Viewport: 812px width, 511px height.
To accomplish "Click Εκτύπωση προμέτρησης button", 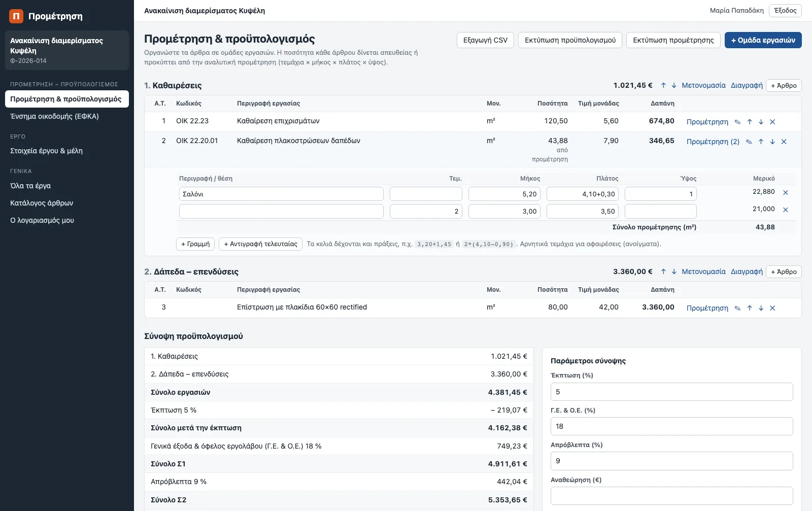I will [673, 40].
